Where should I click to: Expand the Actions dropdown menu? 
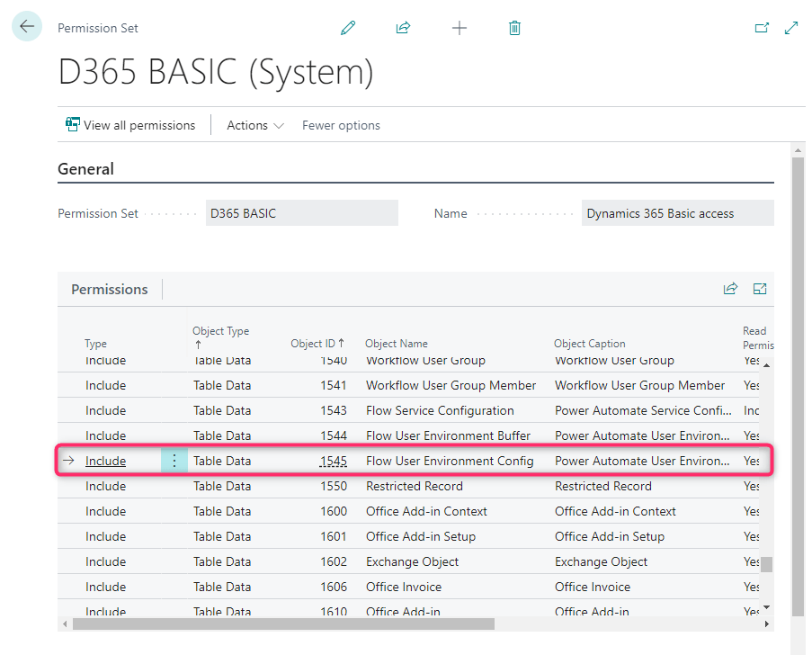(x=254, y=125)
